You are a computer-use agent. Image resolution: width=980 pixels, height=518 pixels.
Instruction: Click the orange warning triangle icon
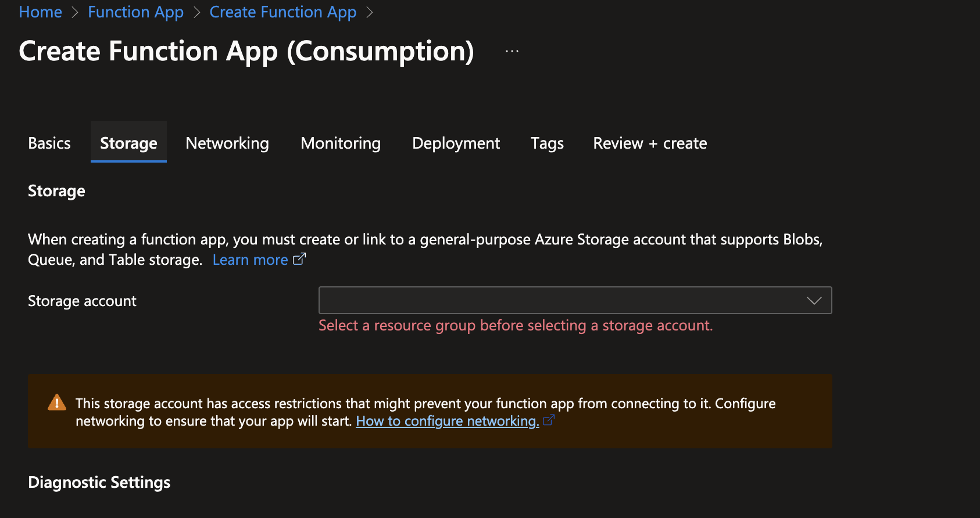(57, 402)
